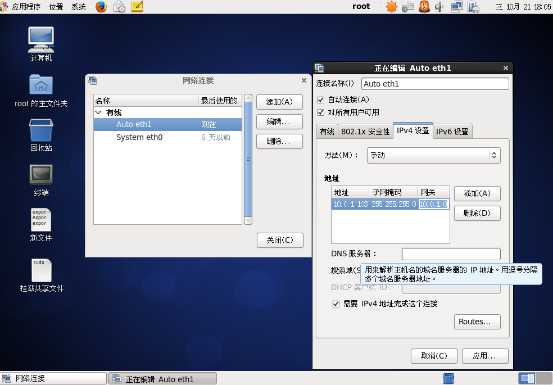Close the 正在编辑 Auto eth1 window

point(506,68)
